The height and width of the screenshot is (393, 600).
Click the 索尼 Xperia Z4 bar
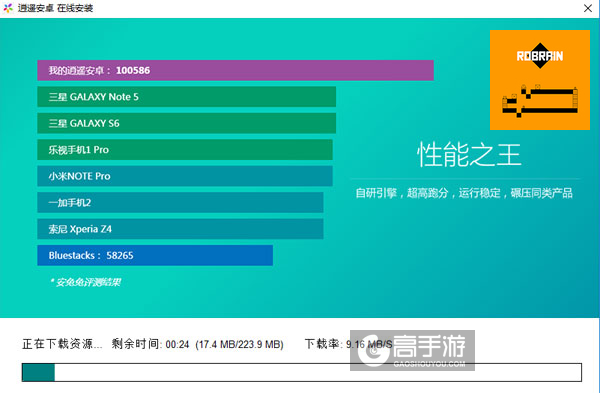(180, 229)
